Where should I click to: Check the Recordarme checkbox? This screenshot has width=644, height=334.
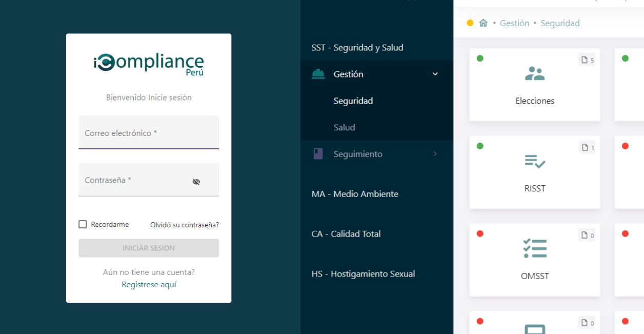tap(83, 224)
